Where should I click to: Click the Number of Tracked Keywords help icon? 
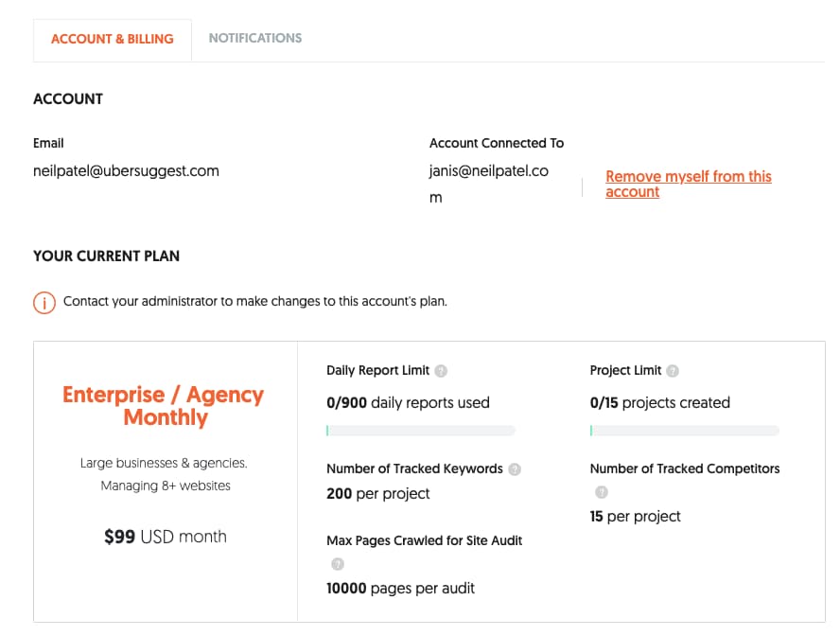[x=515, y=469]
